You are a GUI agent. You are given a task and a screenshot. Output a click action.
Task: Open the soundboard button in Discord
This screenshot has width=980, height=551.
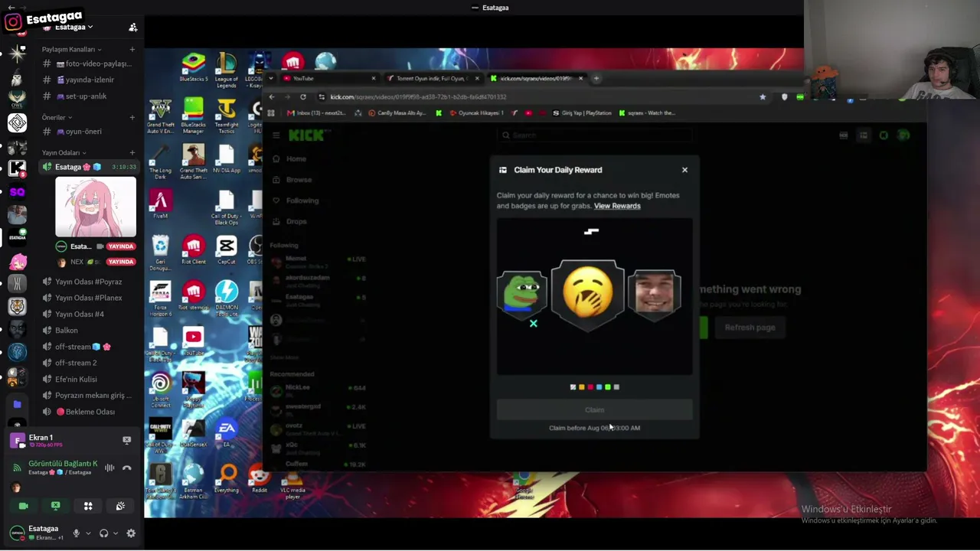120,506
